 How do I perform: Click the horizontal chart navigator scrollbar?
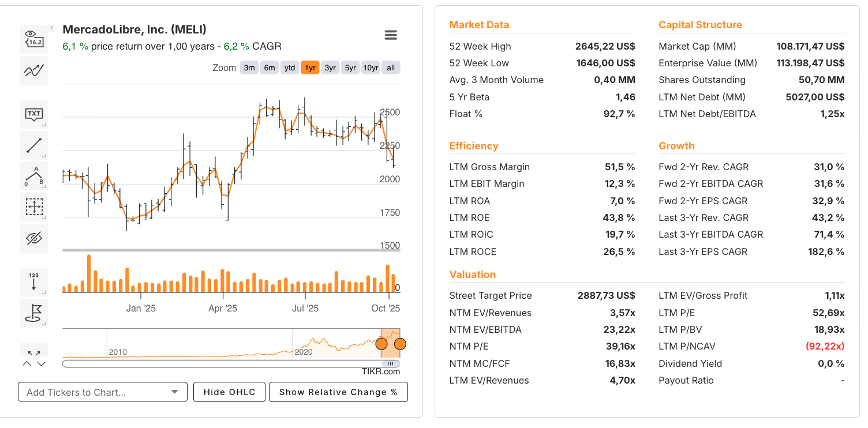pyautogui.click(x=231, y=364)
